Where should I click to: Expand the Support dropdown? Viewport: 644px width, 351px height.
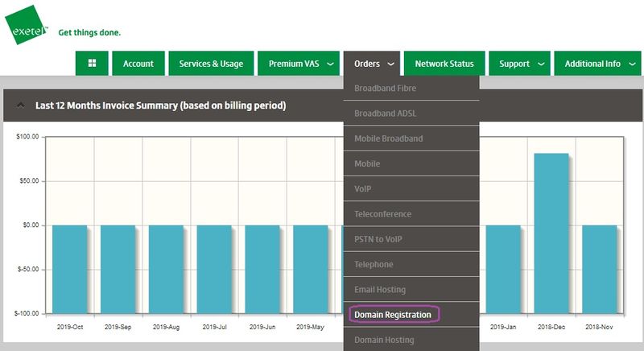(519, 64)
